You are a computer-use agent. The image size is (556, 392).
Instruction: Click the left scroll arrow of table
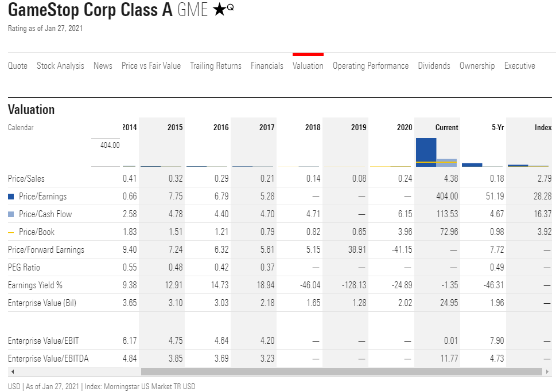(x=12, y=372)
